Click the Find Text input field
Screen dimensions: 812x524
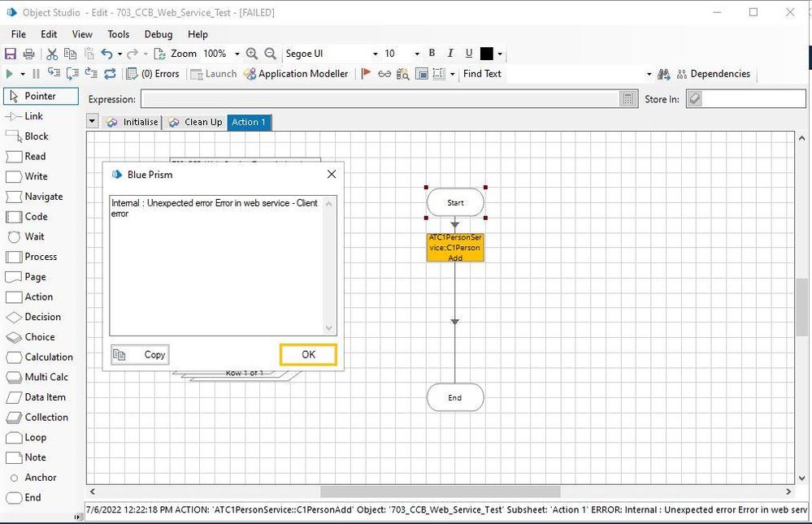(x=575, y=74)
